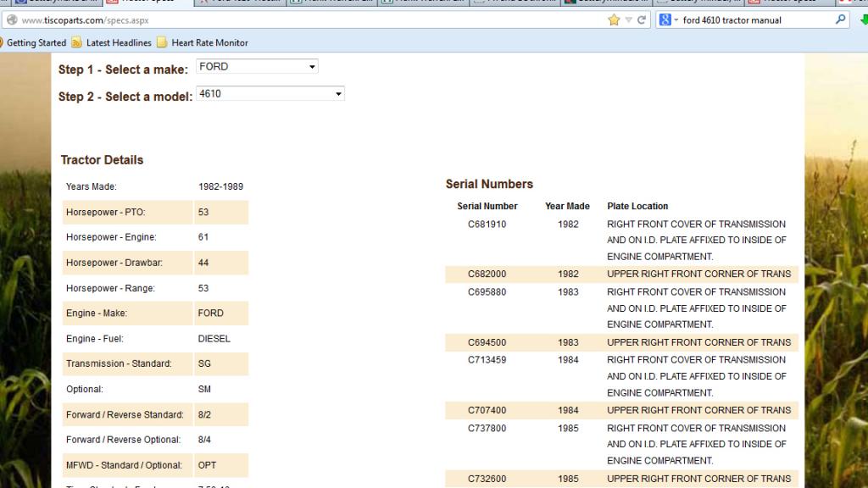The height and width of the screenshot is (488, 868).
Task: Click the MFWD value OPT
Action: (x=207, y=465)
